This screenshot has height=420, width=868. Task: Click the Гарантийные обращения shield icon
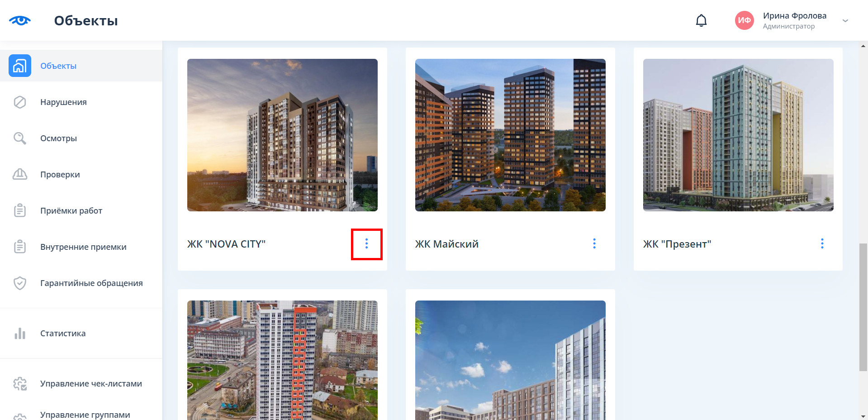point(20,283)
